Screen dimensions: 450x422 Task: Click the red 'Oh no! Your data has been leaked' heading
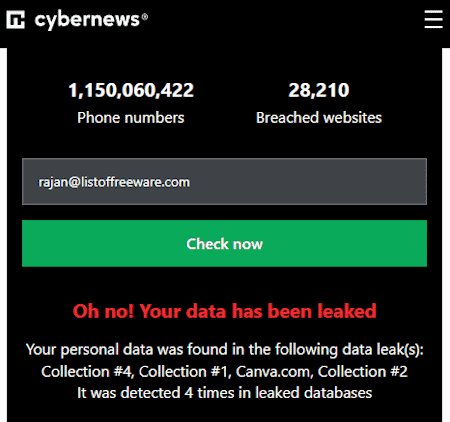(225, 311)
